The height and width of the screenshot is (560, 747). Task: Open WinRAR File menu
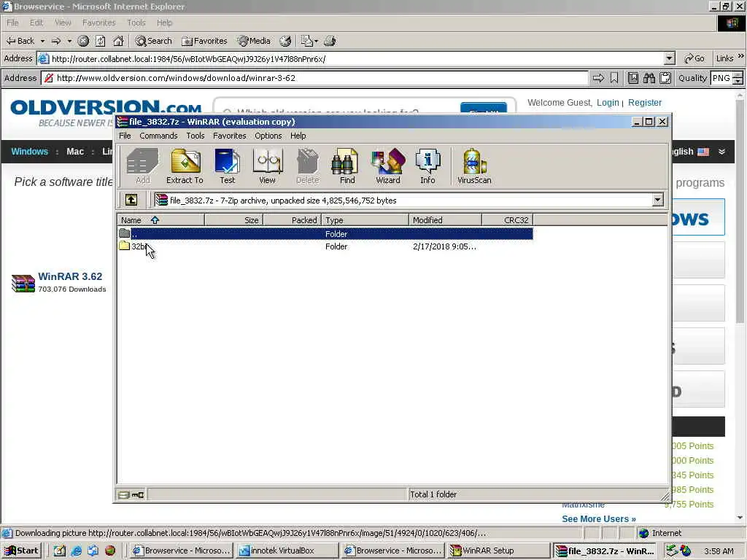125,136
